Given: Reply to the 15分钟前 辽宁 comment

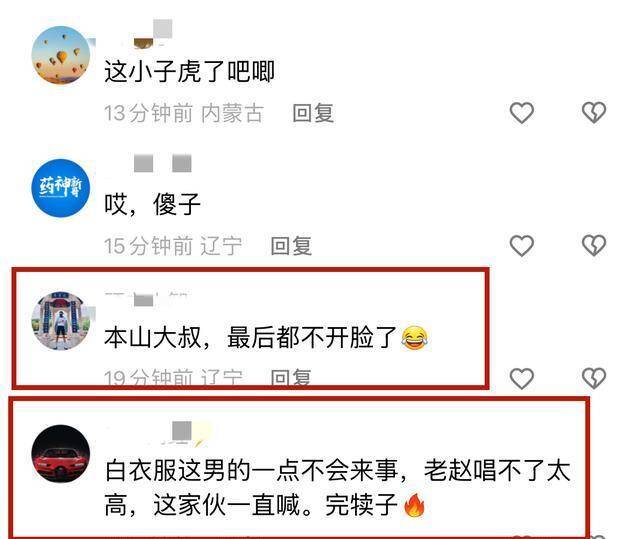Looking at the screenshot, I should click(x=291, y=246).
